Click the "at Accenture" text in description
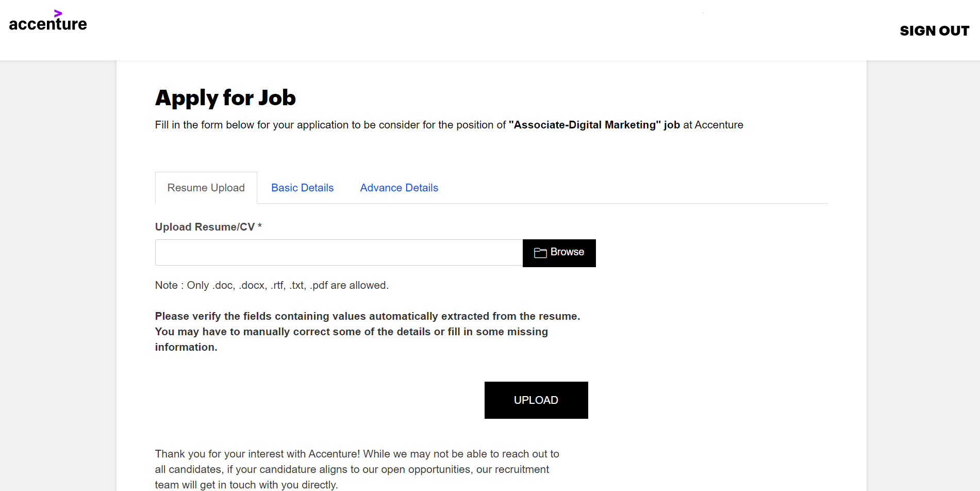The height and width of the screenshot is (491, 980). (x=713, y=125)
